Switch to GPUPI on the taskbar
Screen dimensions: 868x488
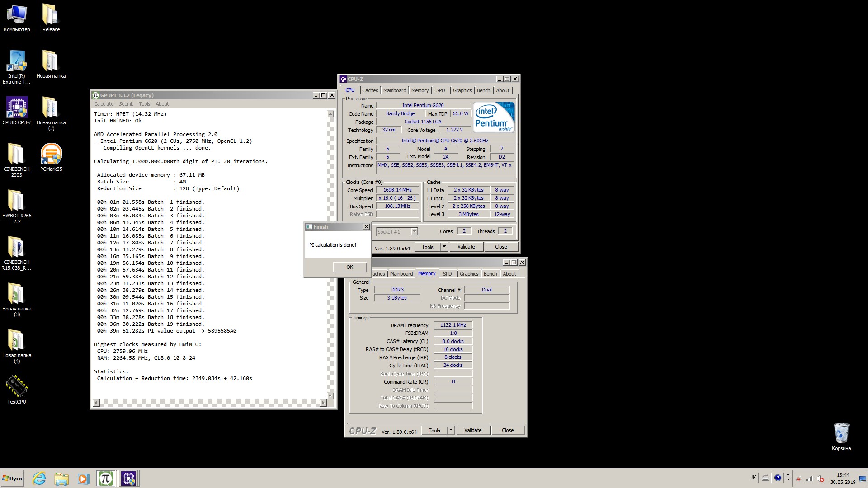click(x=106, y=479)
